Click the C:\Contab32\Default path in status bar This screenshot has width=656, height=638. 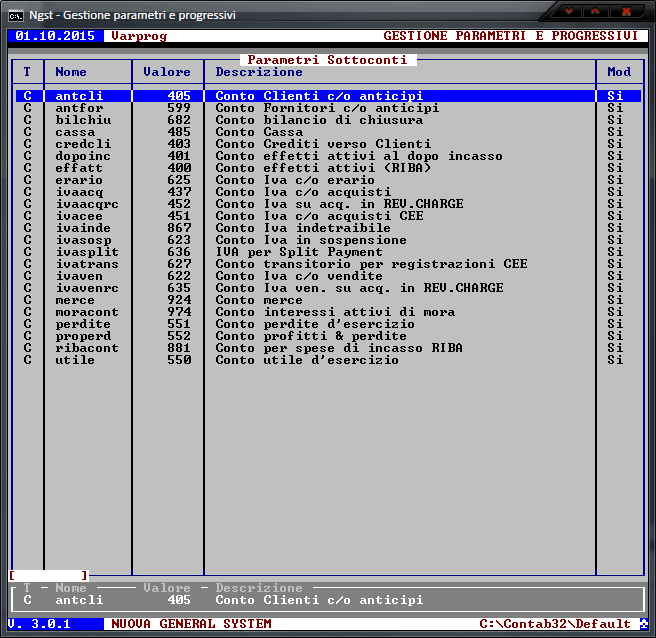click(555, 624)
